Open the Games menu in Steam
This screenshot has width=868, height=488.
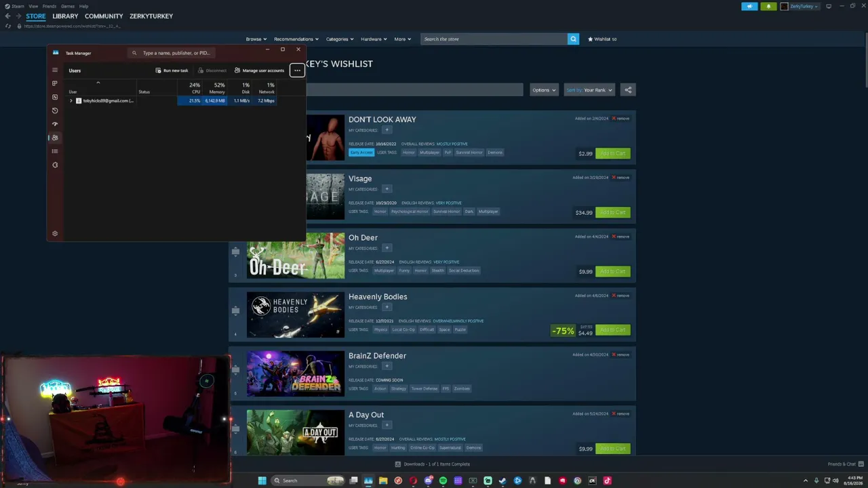(x=68, y=6)
